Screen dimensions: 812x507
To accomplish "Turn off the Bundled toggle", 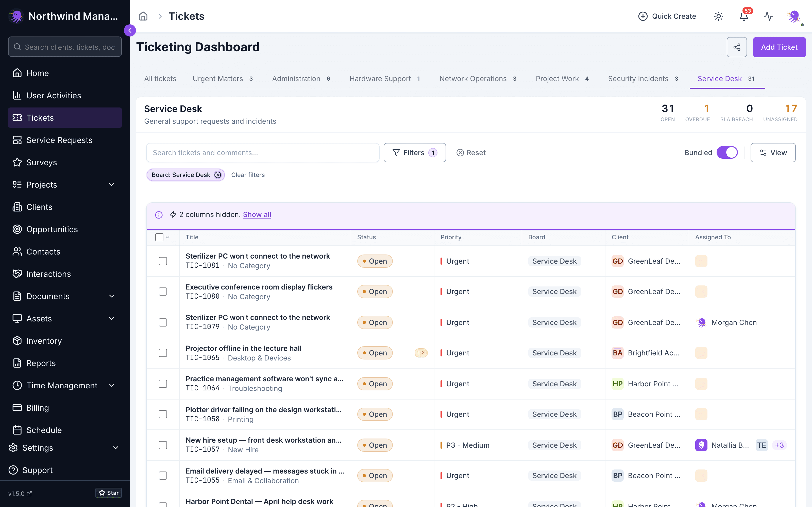I will (x=727, y=153).
